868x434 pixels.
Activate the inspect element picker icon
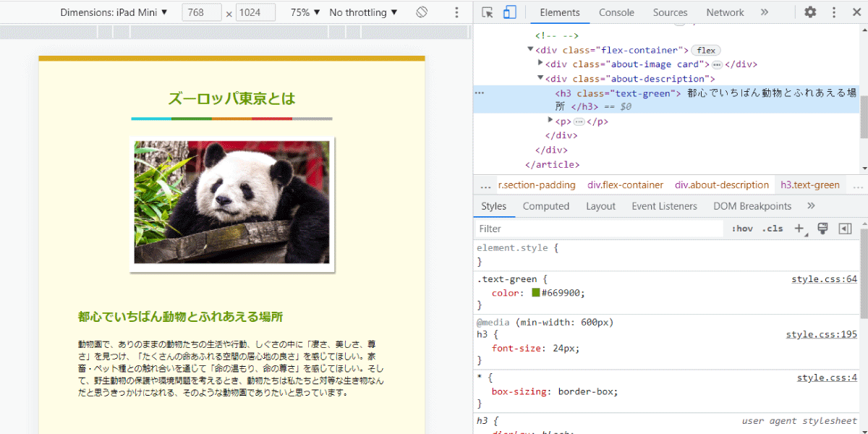pyautogui.click(x=488, y=12)
